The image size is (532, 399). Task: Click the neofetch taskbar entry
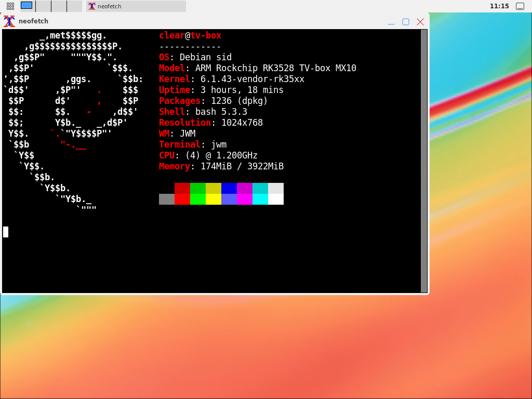pyautogui.click(x=136, y=6)
